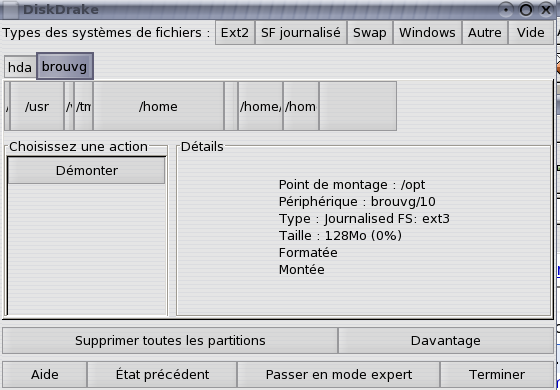Click État précédent to undo

pyautogui.click(x=162, y=375)
